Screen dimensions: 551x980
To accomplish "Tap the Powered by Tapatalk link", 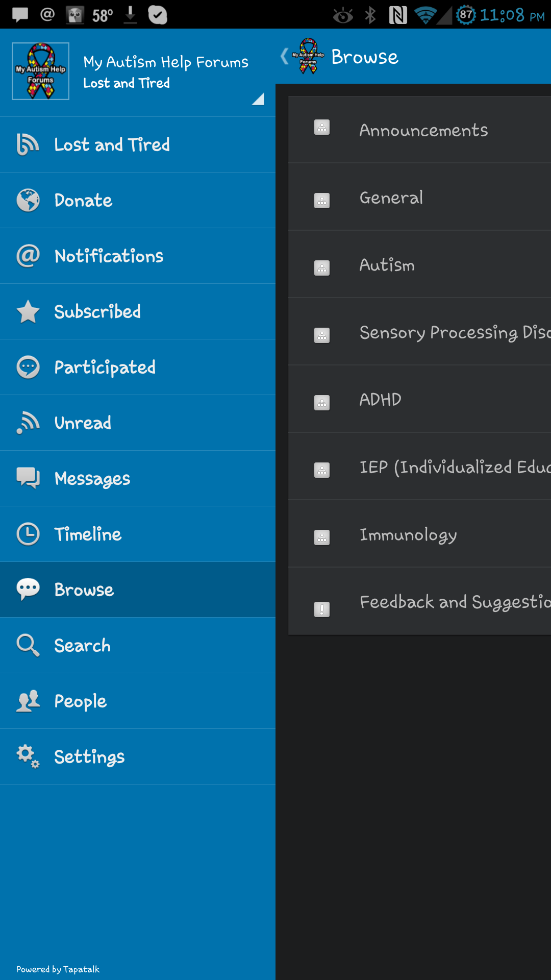I will 58,969.
